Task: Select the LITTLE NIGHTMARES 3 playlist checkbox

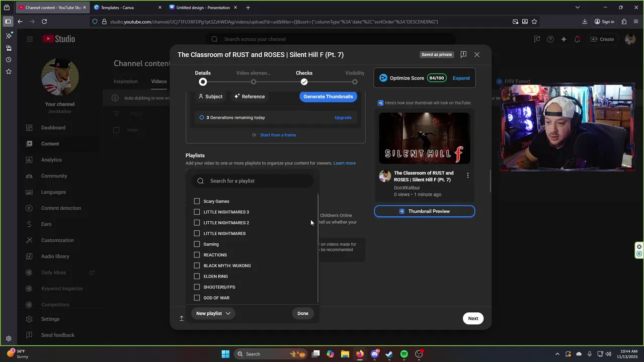Action: [x=197, y=212]
